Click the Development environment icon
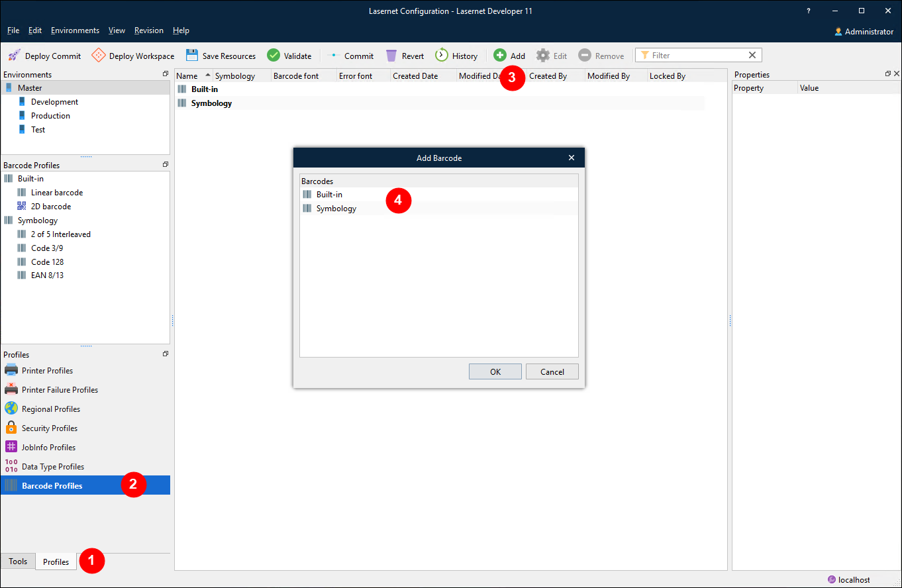902x588 pixels. pyautogui.click(x=22, y=101)
